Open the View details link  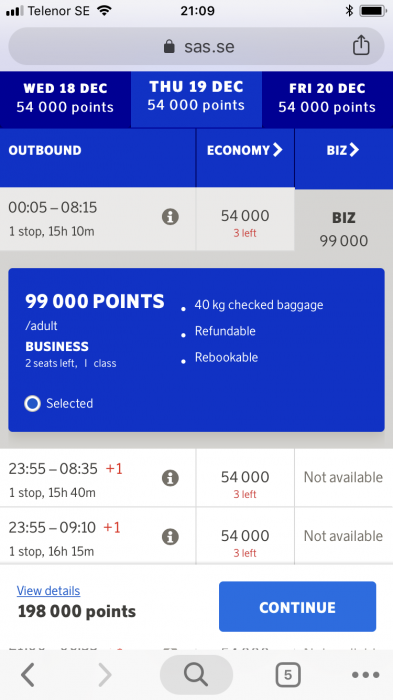point(48,591)
